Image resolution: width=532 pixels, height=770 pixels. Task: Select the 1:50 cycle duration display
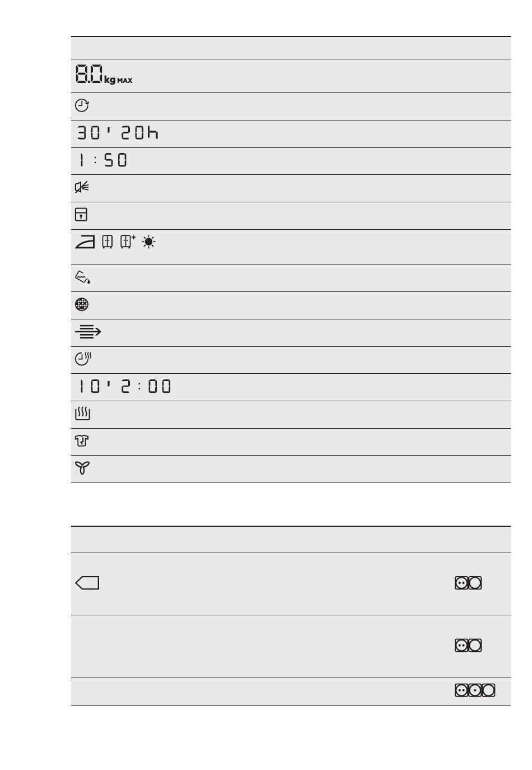point(102,160)
